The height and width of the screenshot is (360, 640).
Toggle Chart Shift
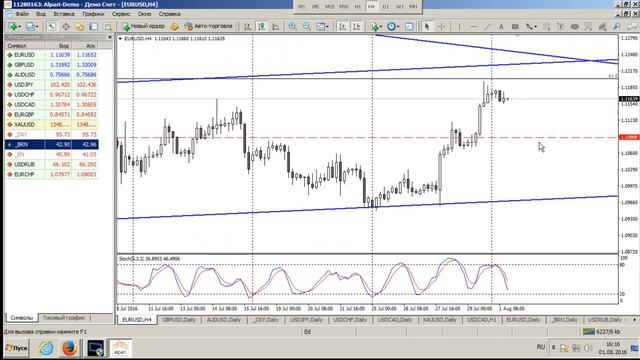(357, 27)
